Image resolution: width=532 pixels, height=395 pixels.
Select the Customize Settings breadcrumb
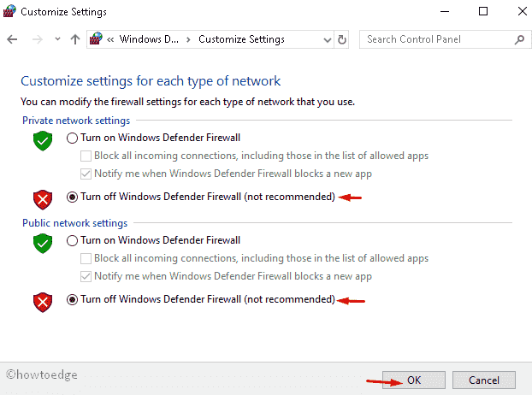point(241,39)
